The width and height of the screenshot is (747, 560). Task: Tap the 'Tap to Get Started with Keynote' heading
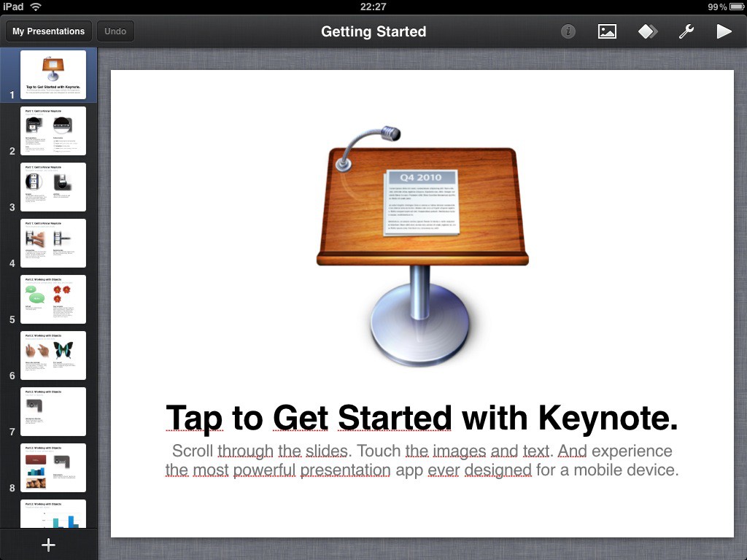tap(422, 419)
